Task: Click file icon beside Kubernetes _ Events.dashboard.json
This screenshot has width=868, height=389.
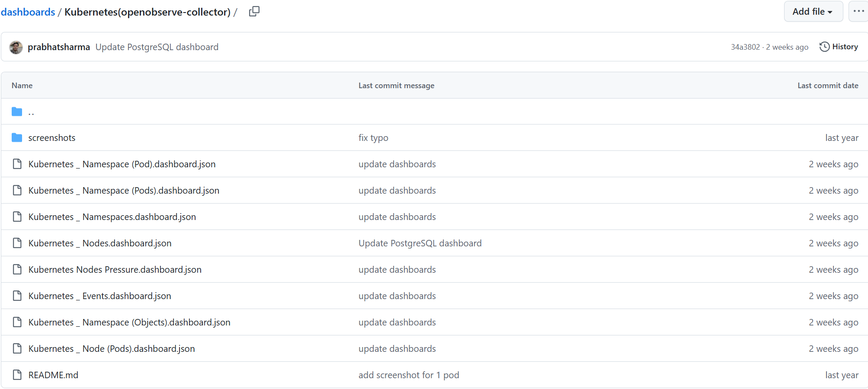Action: [17, 296]
